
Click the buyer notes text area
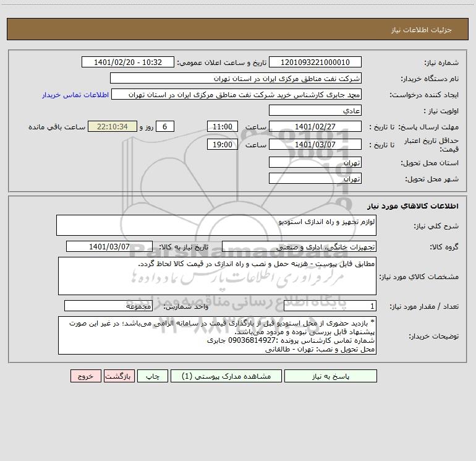point(217,335)
